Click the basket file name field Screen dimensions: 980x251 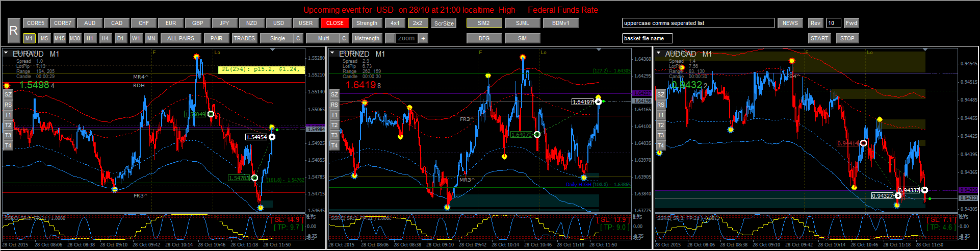(x=648, y=38)
